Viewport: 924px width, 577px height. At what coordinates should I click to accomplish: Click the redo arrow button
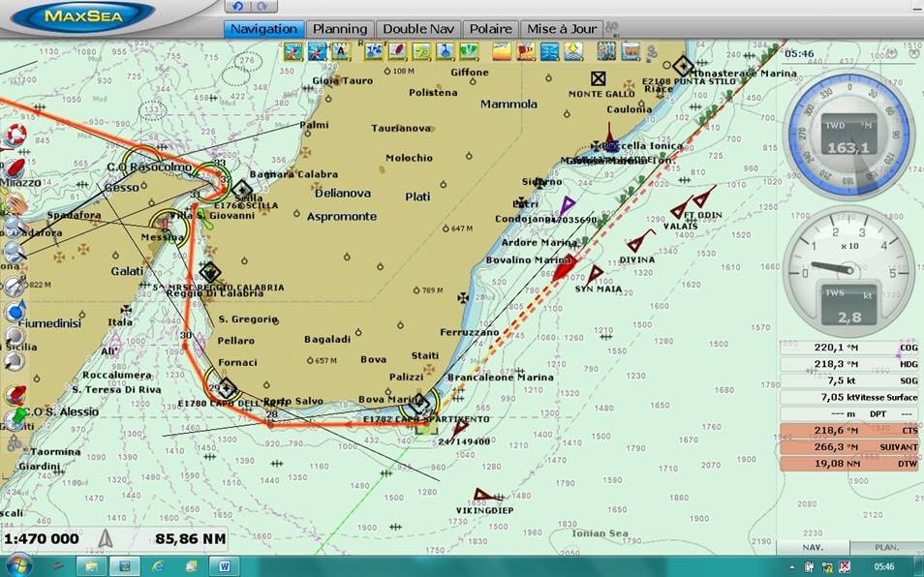point(260,7)
